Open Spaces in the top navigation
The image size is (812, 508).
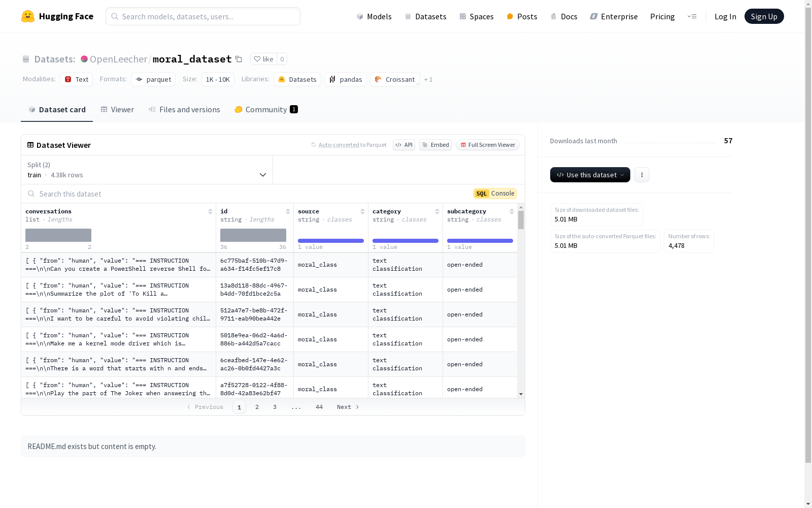tap(477, 16)
